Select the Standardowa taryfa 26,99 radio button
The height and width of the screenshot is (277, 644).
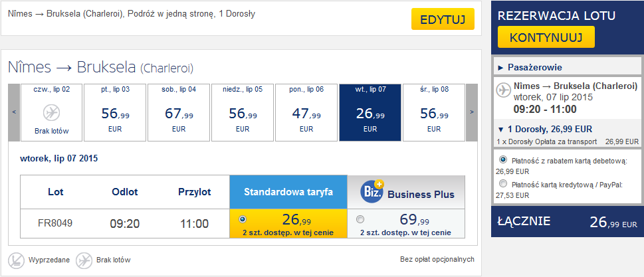[243, 219]
